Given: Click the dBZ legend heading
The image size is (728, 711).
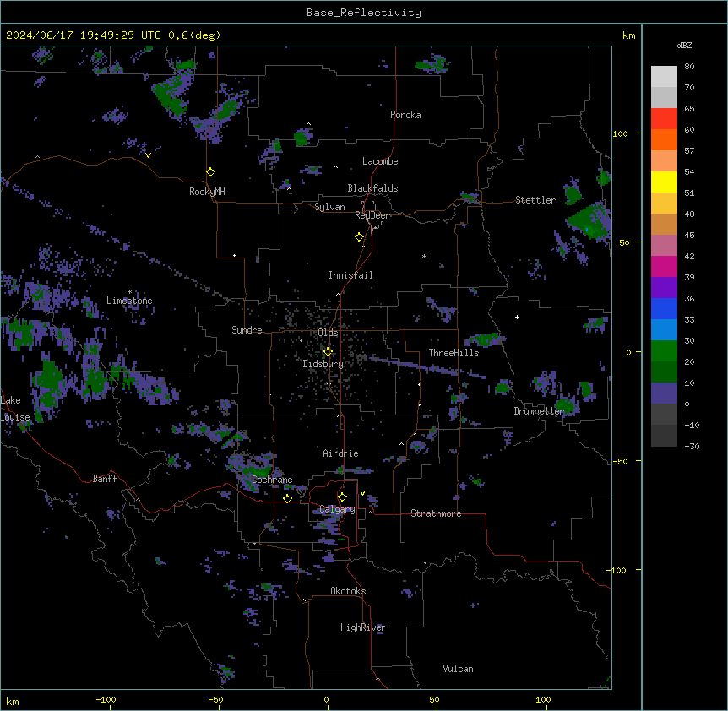Looking at the screenshot, I should [684, 46].
